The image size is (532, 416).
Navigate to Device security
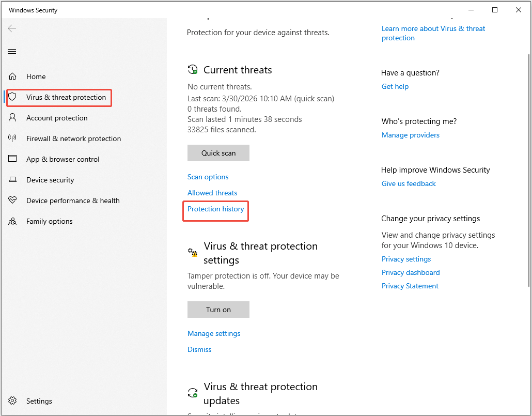50,180
